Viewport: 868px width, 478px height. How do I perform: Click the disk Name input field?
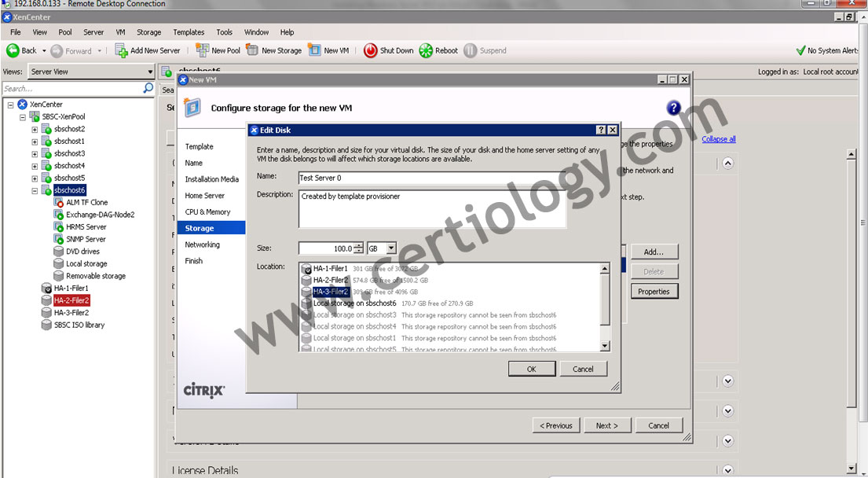pyautogui.click(x=432, y=178)
